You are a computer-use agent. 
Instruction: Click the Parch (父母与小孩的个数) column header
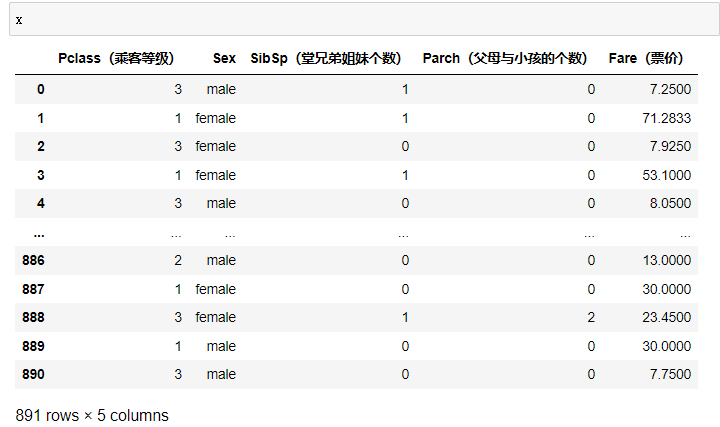505,59
